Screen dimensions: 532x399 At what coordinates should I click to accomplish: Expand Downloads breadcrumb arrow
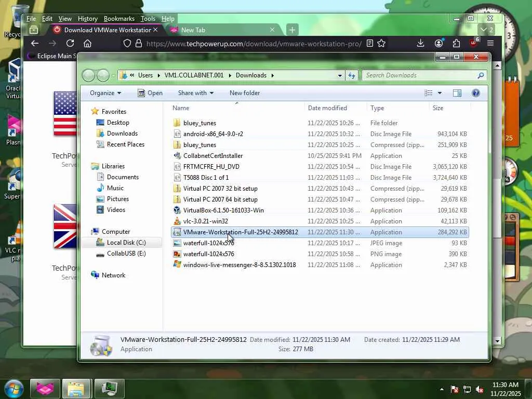pos(272,75)
